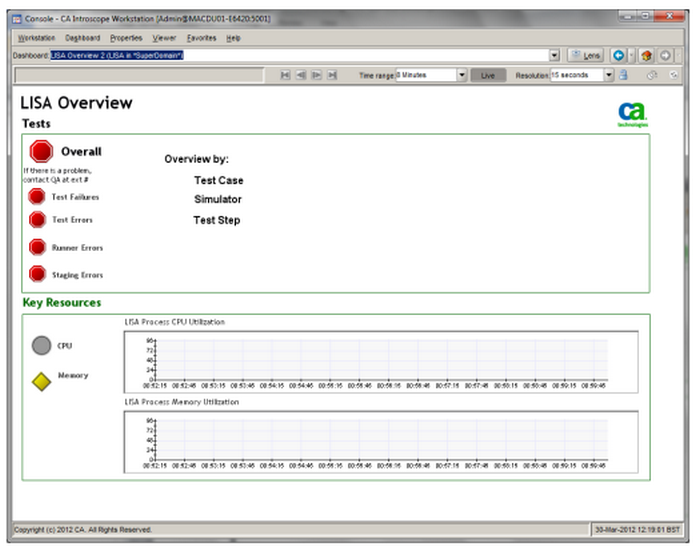Open the Time range dropdown
The image size is (700, 547).
coord(462,75)
